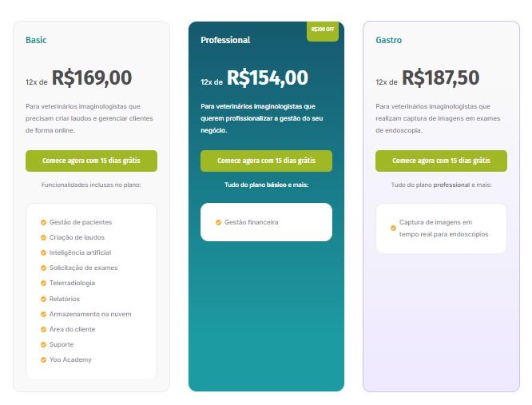Screen dimensions: 532x405
Task: Click check icon beside Criação de laudos
Action: point(43,237)
